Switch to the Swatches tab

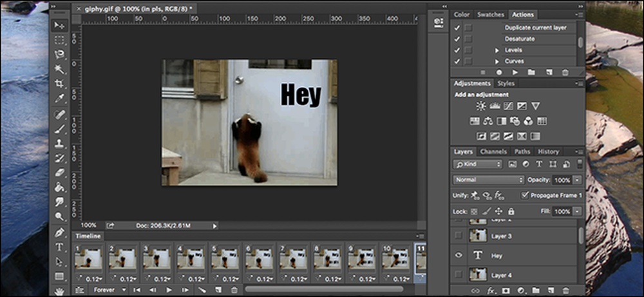click(490, 14)
